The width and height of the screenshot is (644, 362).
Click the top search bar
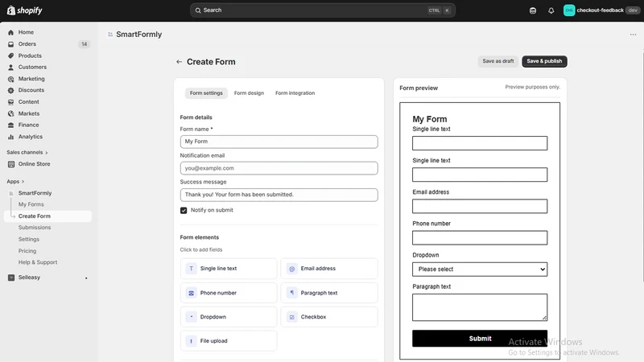pyautogui.click(x=323, y=10)
